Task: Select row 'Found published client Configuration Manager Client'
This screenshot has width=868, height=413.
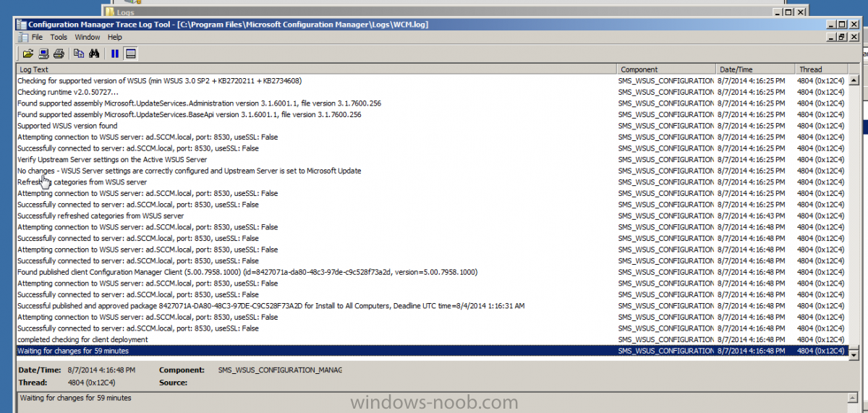Action: click(x=432, y=272)
